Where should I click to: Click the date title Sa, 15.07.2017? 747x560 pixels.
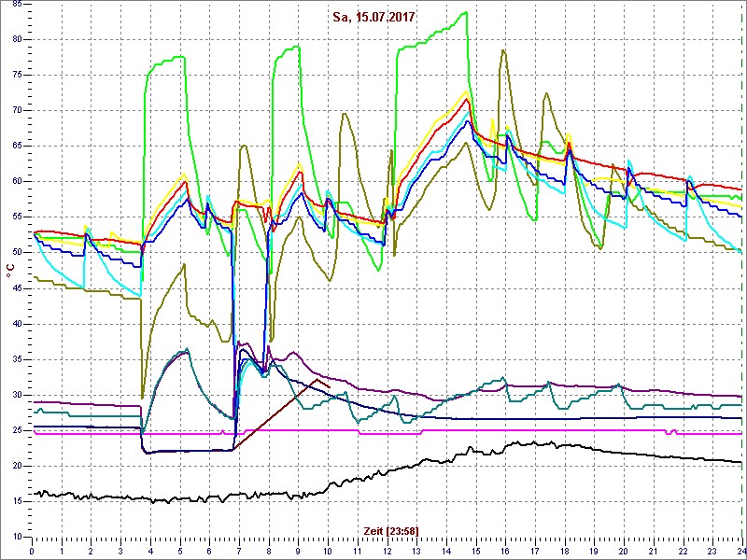click(373, 17)
